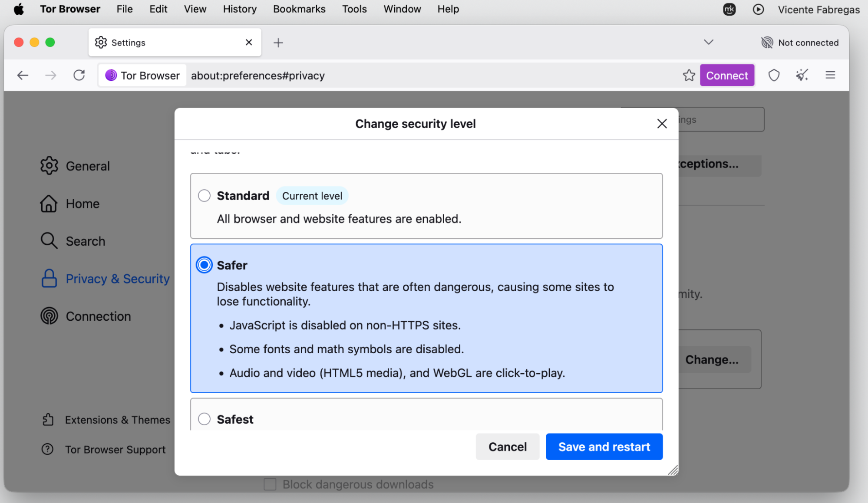Screen dimensions: 868x503
Task: Open the Tor Browser app menu
Action: click(x=70, y=9)
